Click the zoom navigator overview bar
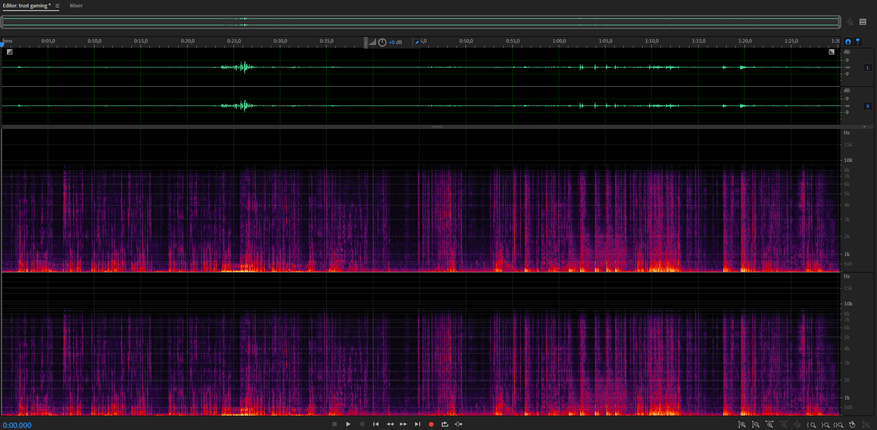 pos(420,21)
